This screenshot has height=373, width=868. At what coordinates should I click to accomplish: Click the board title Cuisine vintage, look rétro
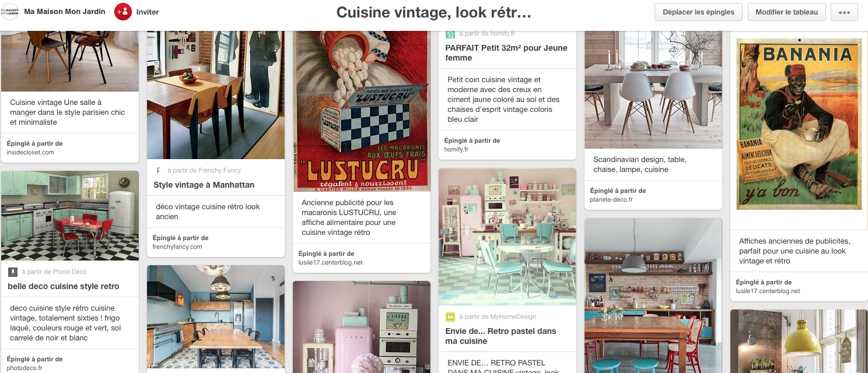click(434, 12)
